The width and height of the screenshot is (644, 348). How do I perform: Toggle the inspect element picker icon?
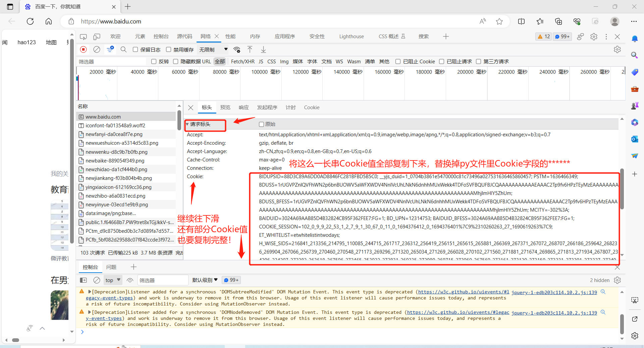point(83,37)
